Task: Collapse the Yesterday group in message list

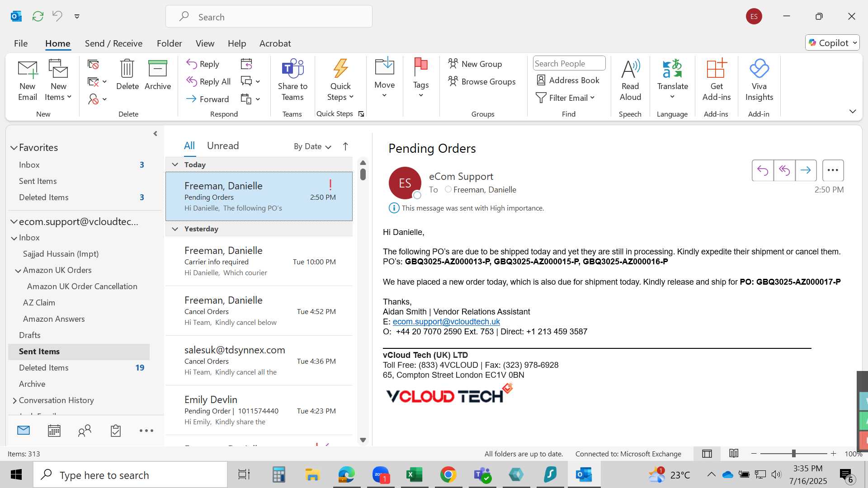Action: [175, 229]
